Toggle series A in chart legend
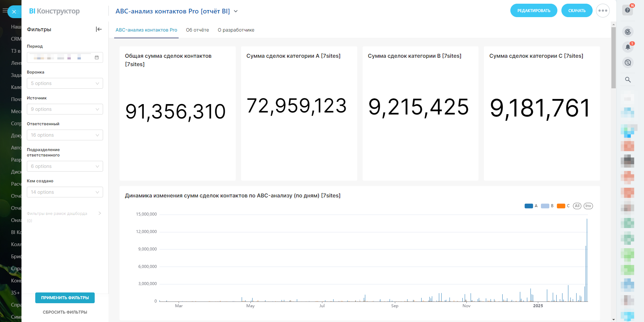Image resolution: width=644 pixels, height=322 pixels. point(529,206)
